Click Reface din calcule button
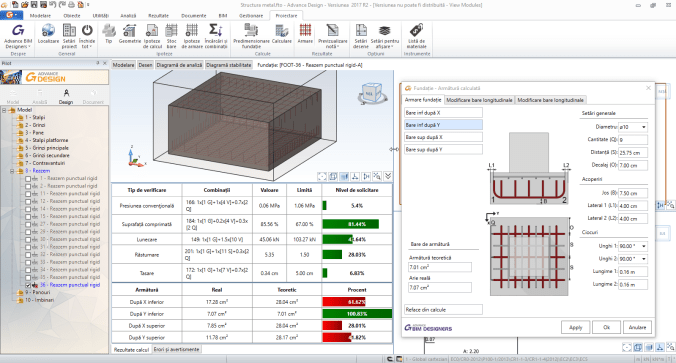This screenshot has width=676, height=363. (443, 310)
